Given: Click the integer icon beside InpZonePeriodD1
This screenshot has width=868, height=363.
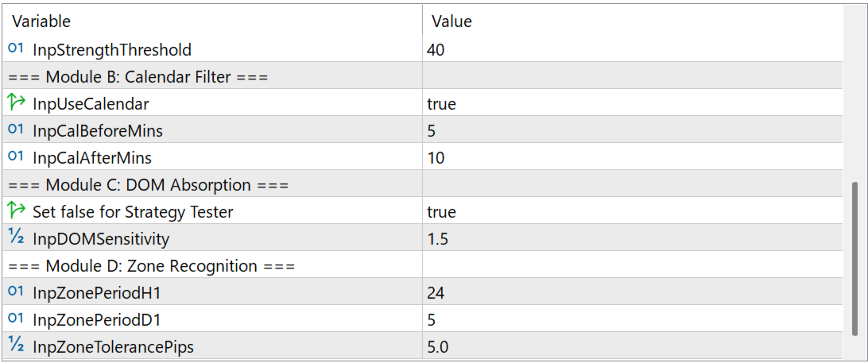Looking at the screenshot, I should pyautogui.click(x=16, y=319).
